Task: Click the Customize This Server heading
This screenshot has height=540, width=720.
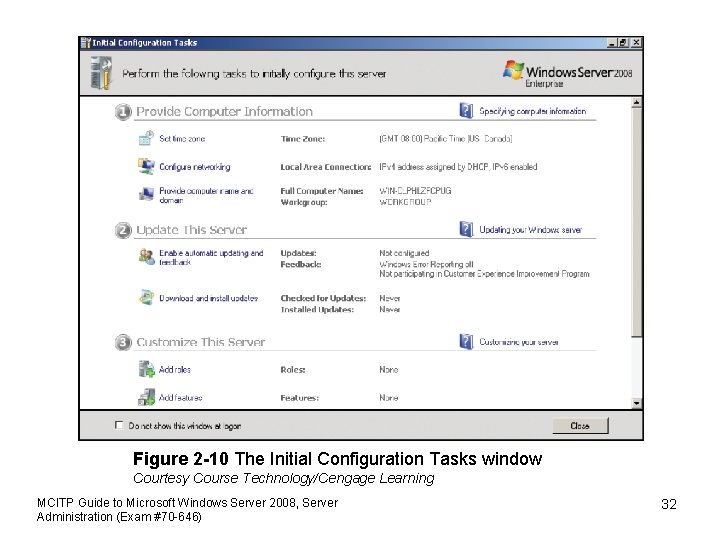Action: pyautogui.click(x=201, y=343)
